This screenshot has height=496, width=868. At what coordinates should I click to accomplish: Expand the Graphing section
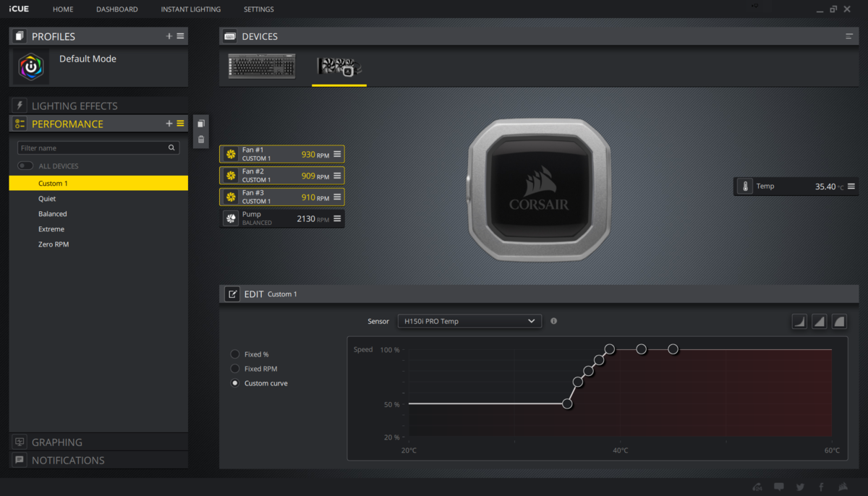click(98, 442)
